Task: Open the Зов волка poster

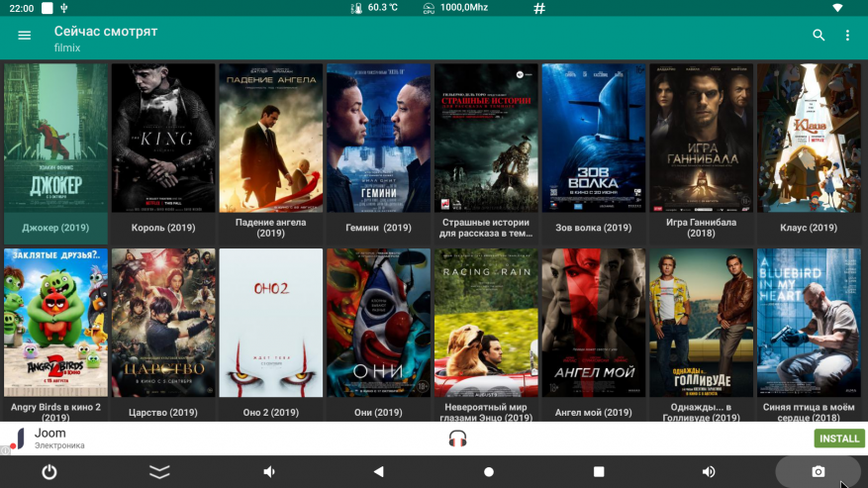Action: [594, 138]
